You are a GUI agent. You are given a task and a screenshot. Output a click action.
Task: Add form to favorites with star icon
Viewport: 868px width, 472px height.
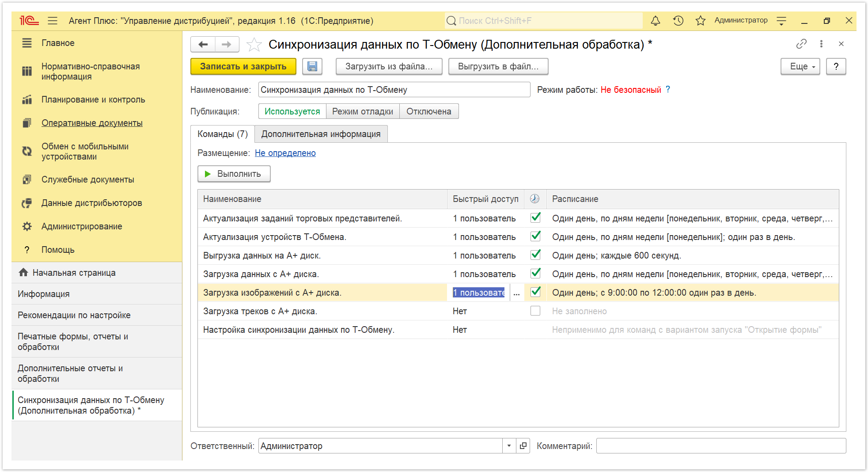point(254,45)
